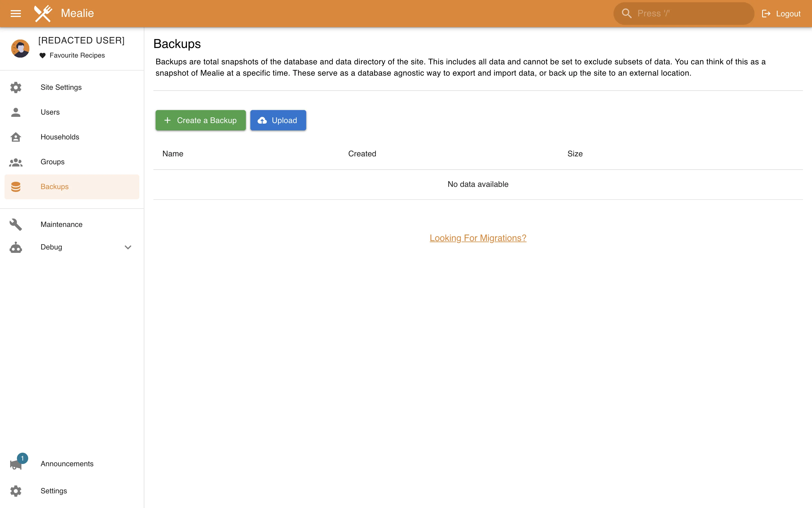Screen dimensions: 812x508
Task: Click the Favourite Recipes heart icon
Action: [x=42, y=55]
